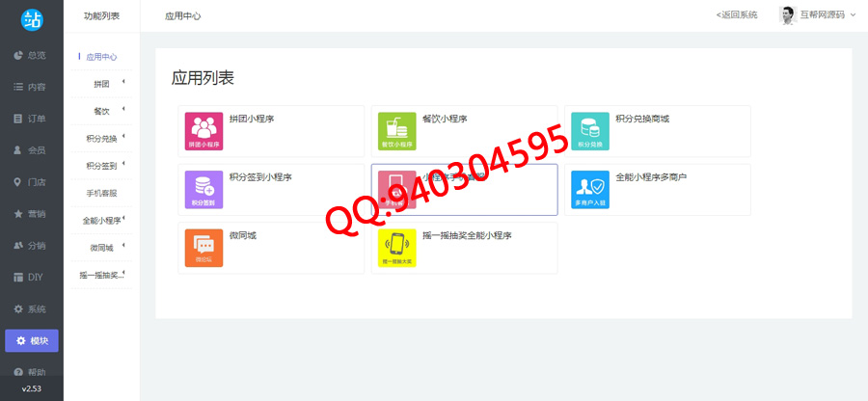Open the 餐饮小程序 green icon
The width and height of the screenshot is (868, 401).
click(x=396, y=131)
